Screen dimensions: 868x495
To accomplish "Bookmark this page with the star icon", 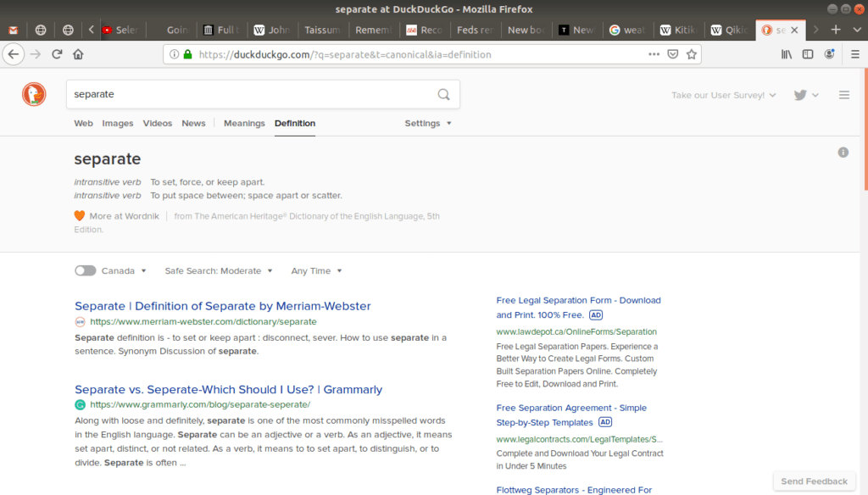I will [692, 54].
